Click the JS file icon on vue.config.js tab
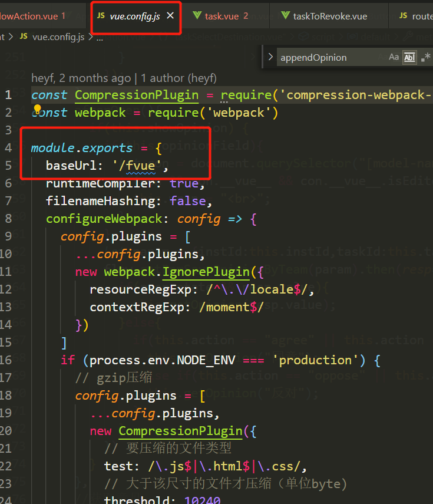 (x=100, y=16)
